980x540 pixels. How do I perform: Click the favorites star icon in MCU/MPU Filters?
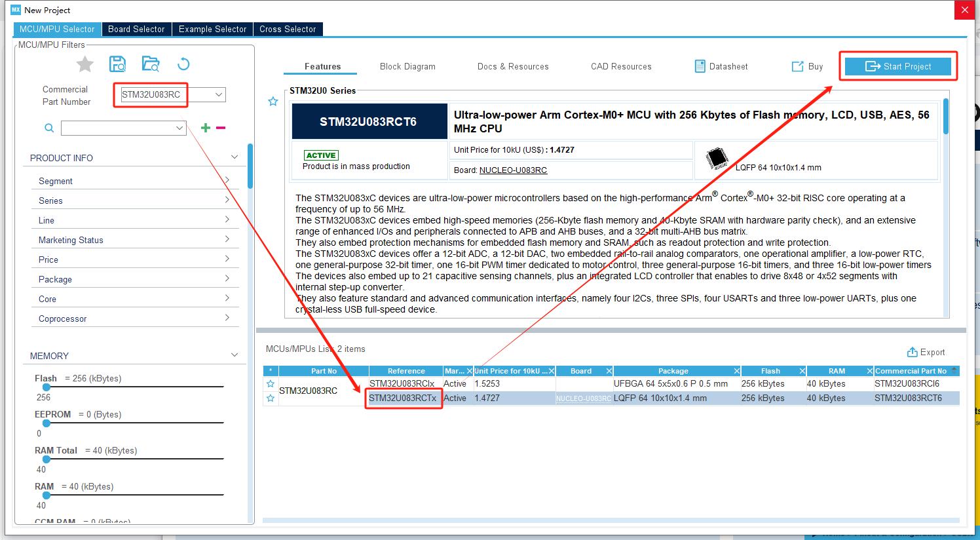(85, 64)
